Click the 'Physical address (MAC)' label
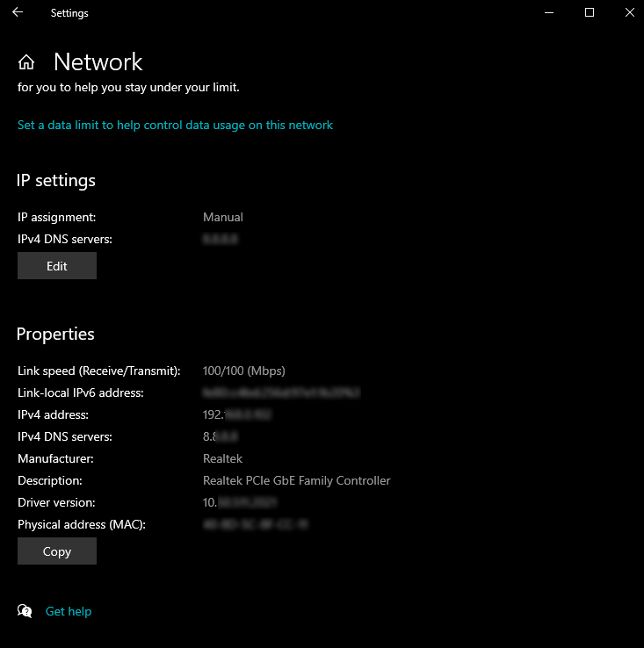 [x=82, y=524]
